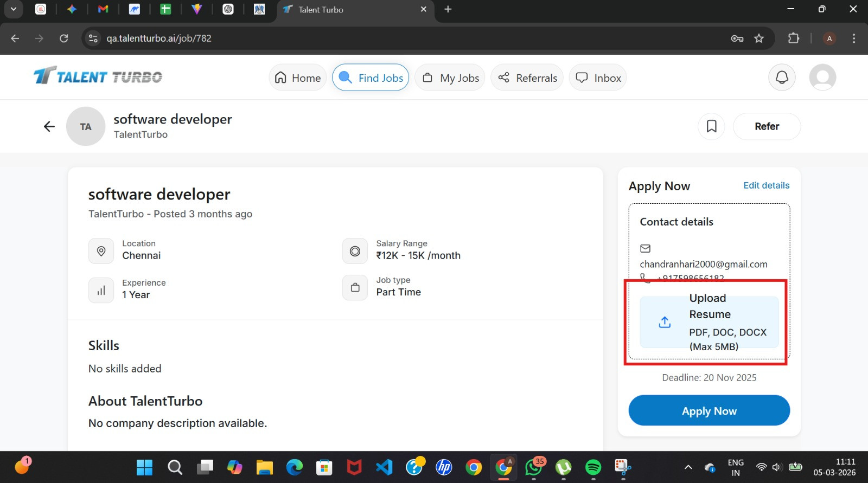868x483 pixels.
Task: Click the email chandranhari2000@gmail.com
Action: pos(704,264)
